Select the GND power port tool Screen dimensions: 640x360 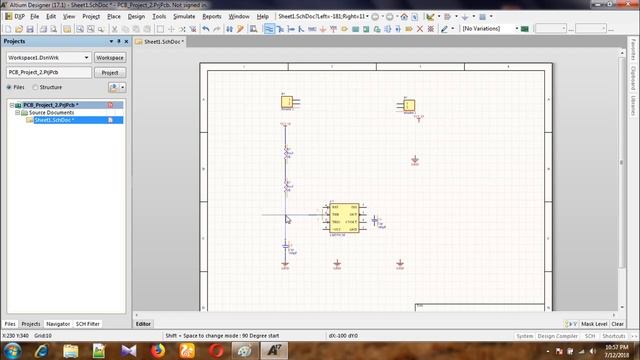(323, 29)
